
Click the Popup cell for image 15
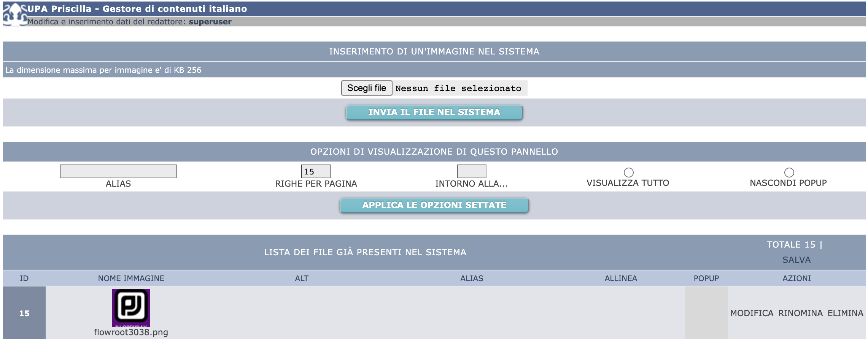point(706,313)
